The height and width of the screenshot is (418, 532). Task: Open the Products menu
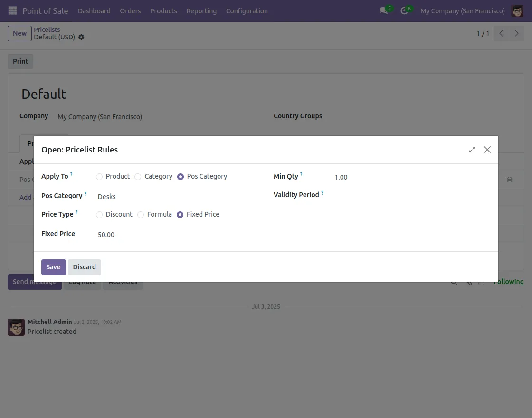pos(163,11)
